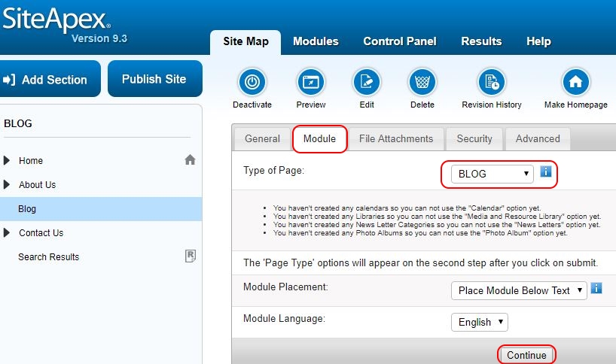Open the Help menu
Viewport: 616px width, 364px height.
pyautogui.click(x=538, y=41)
